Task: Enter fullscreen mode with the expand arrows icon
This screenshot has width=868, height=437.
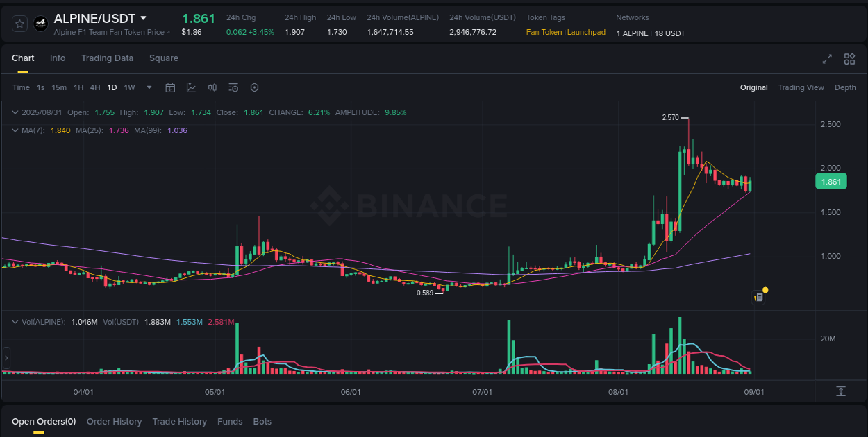Action: pyautogui.click(x=827, y=60)
